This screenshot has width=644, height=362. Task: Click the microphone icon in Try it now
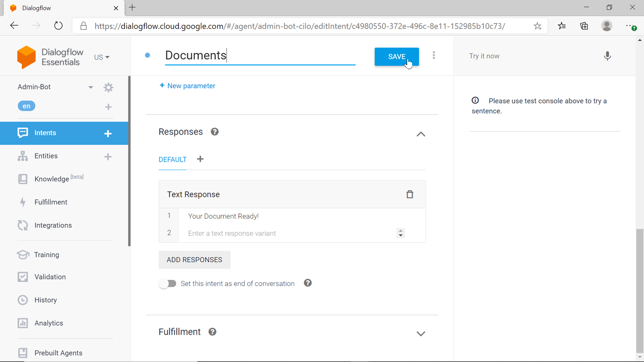coord(607,56)
